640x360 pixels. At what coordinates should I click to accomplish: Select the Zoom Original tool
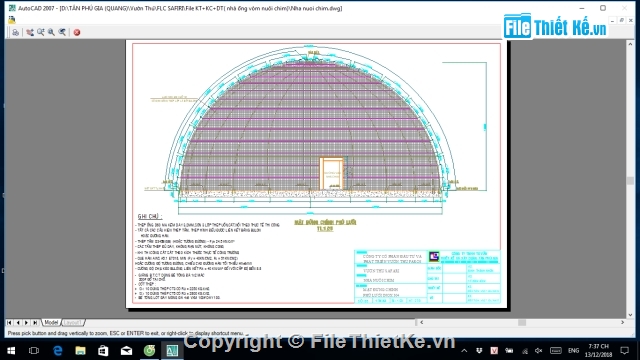coord(62,32)
